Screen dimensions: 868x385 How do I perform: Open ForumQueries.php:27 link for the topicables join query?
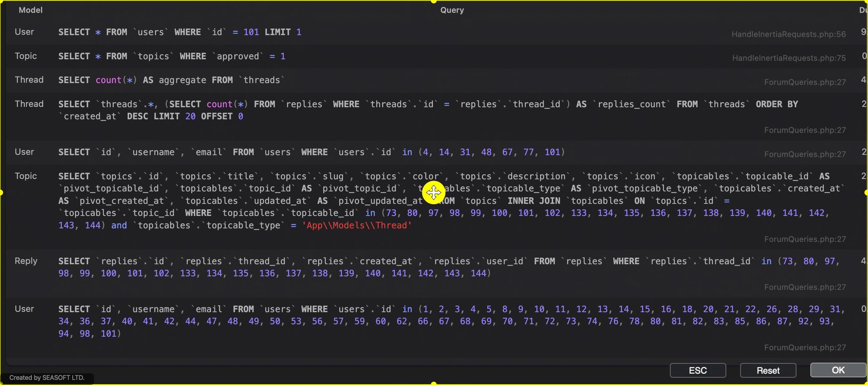point(805,239)
